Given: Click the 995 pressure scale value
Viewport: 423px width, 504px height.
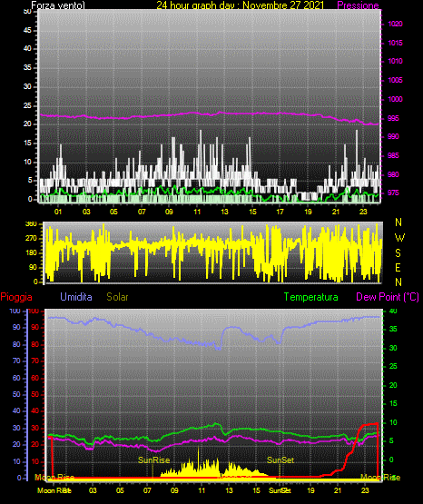Looking at the screenshot, I should (x=393, y=118).
